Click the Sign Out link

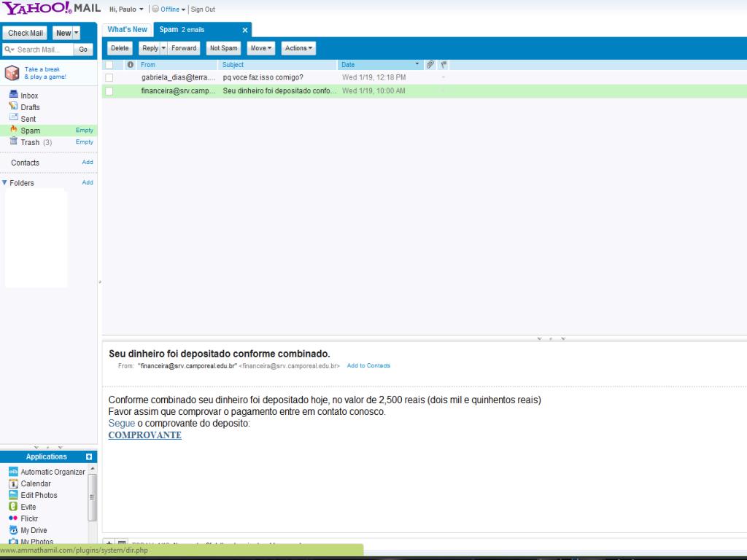[x=203, y=9]
